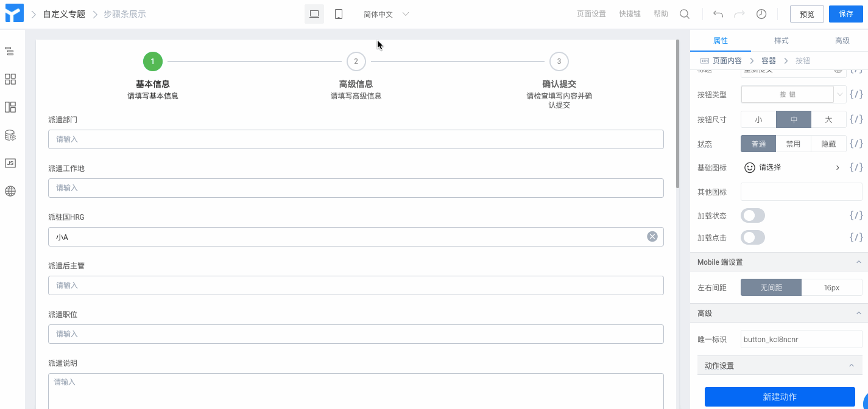The height and width of the screenshot is (409, 868).
Task: Click the 页面内容 breadcrumb page icon
Action: [705, 61]
